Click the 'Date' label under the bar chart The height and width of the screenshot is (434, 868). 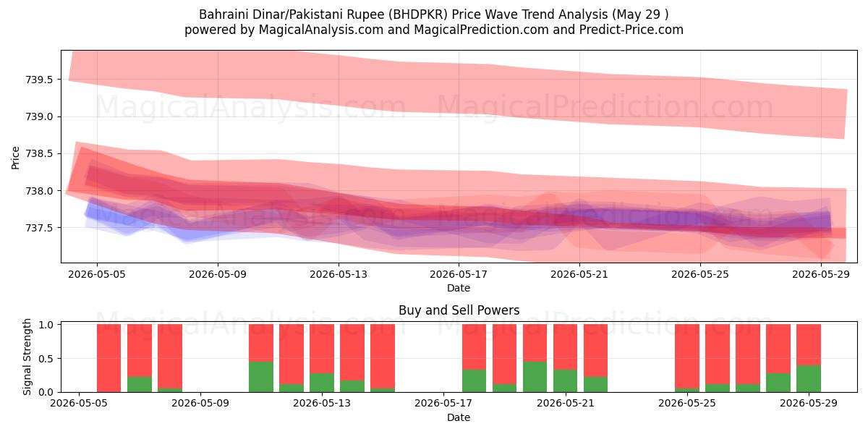[x=459, y=417]
